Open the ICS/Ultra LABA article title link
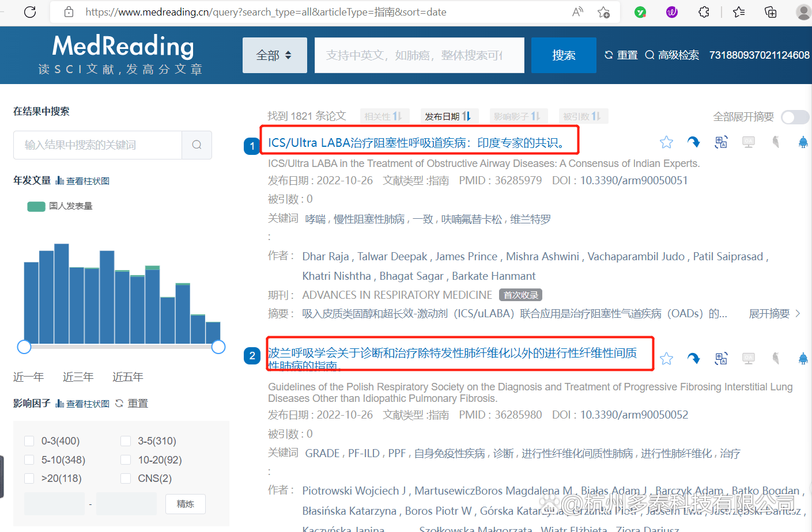The image size is (812, 532). pos(418,143)
